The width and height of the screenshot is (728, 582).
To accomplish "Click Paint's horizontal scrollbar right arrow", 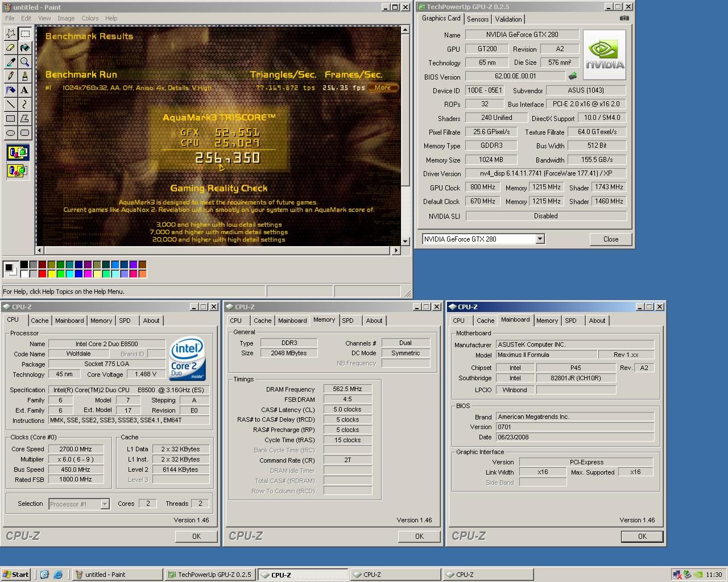I will pyautogui.click(x=396, y=250).
